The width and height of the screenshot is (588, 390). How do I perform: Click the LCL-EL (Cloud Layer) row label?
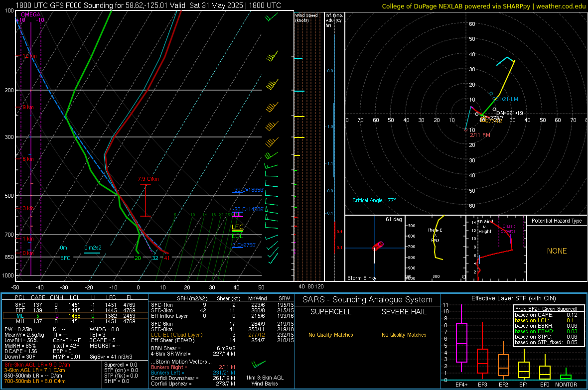(x=176, y=335)
